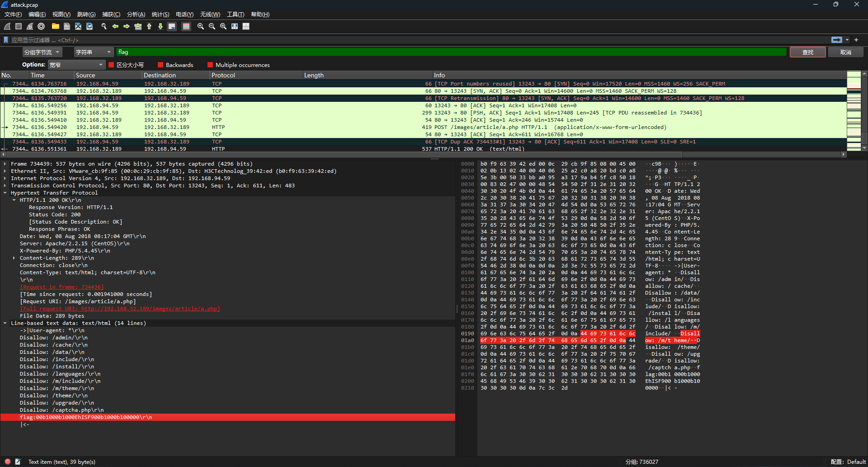Click the packet list vertical scrollbar
The height and width of the screenshot is (467, 868).
pos(864,111)
